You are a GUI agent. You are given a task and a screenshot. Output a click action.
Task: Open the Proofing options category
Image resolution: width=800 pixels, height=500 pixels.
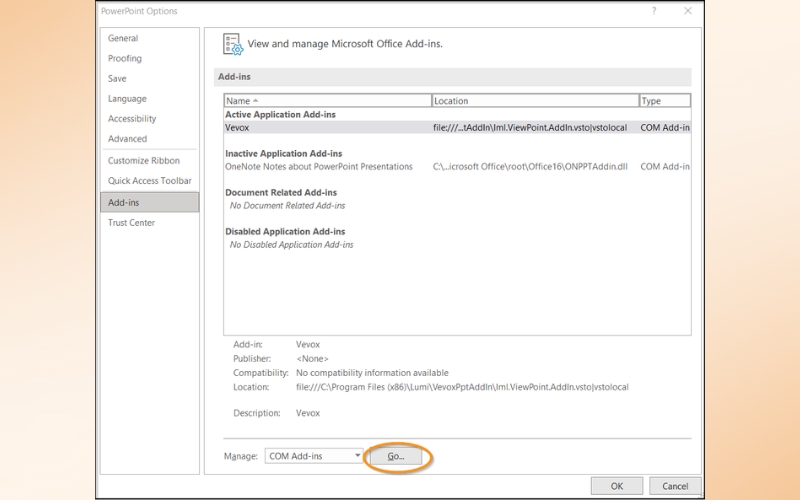coord(124,58)
